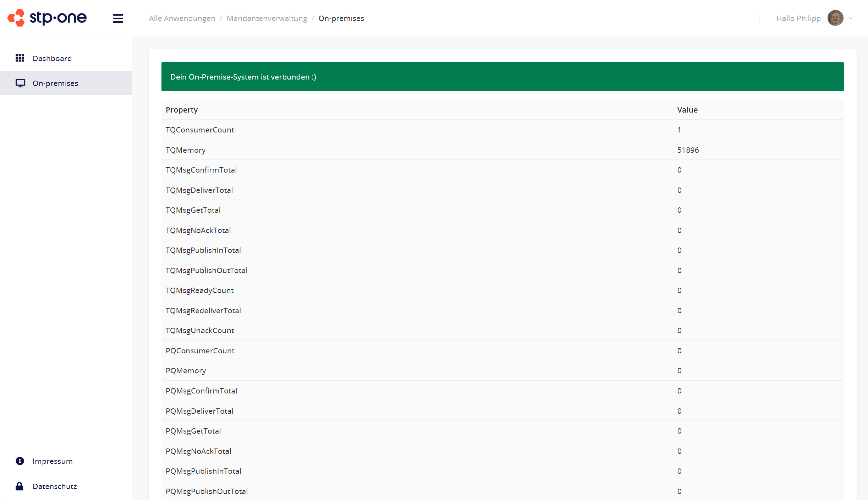Select the PQMsgGetTotal row label
This screenshot has height=500, width=868.
pos(193,431)
